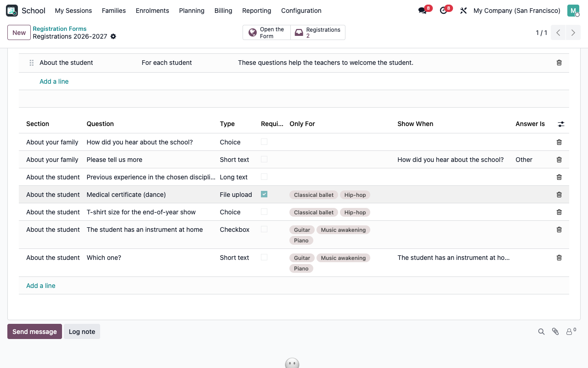Delete the 'About the student' section row
The height and width of the screenshot is (368, 588).
[559, 63]
